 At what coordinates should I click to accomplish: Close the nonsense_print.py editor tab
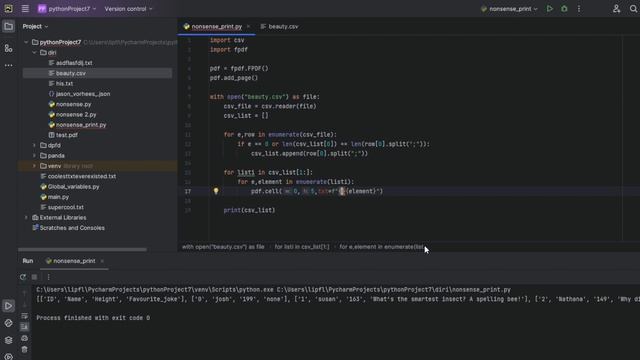coord(248,27)
